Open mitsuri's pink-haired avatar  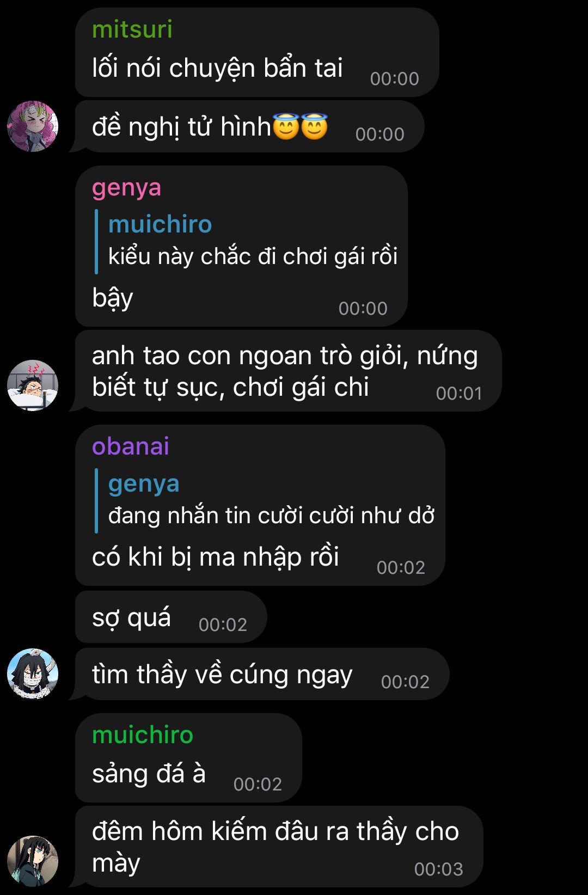(33, 126)
